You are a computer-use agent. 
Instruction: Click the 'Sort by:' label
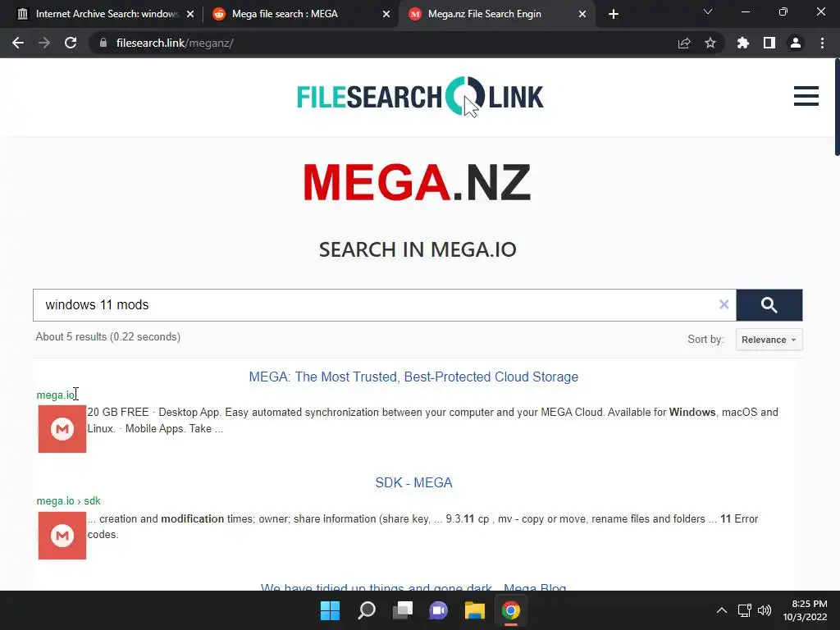705,339
